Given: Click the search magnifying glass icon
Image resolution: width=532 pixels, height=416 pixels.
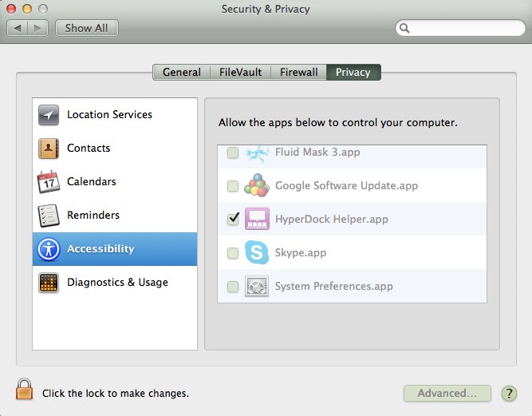Looking at the screenshot, I should 404,28.
